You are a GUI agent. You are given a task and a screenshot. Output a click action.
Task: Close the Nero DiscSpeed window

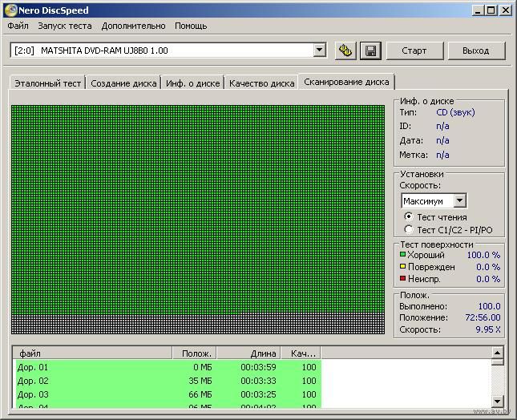tap(505, 10)
